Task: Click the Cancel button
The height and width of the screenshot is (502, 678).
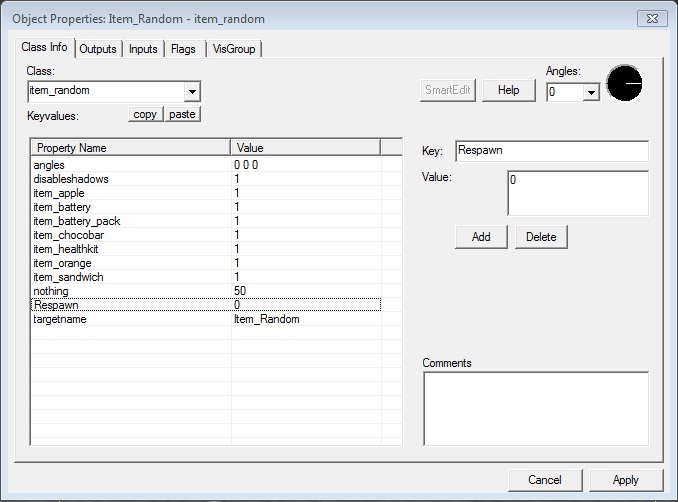Action: [x=545, y=480]
